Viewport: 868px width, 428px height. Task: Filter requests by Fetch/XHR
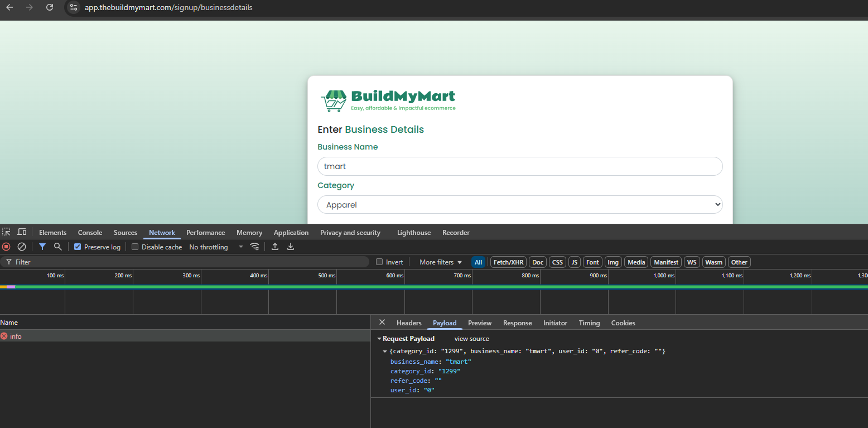tap(509, 262)
